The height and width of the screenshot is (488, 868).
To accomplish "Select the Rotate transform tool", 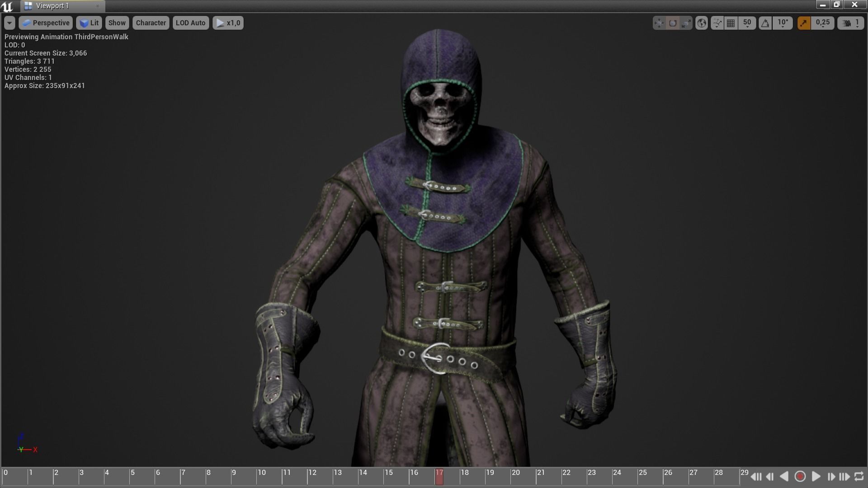I will (672, 23).
